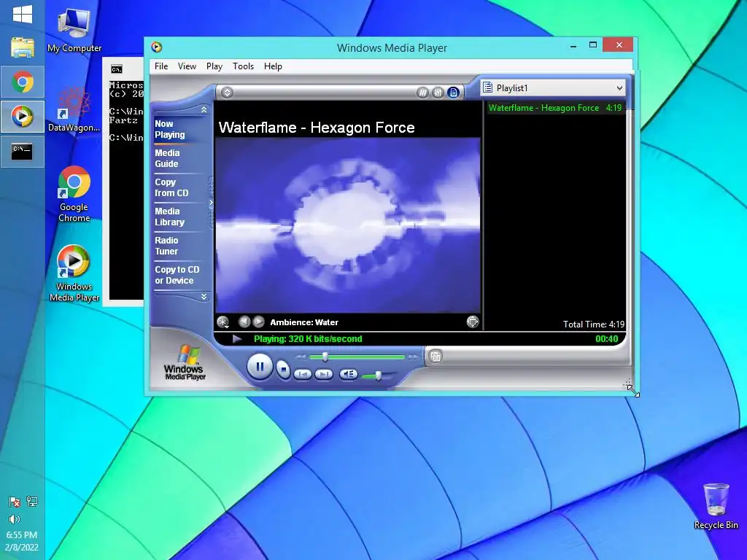Screen dimensions: 747x560
Task: Open the Help menu
Action: coord(273,66)
